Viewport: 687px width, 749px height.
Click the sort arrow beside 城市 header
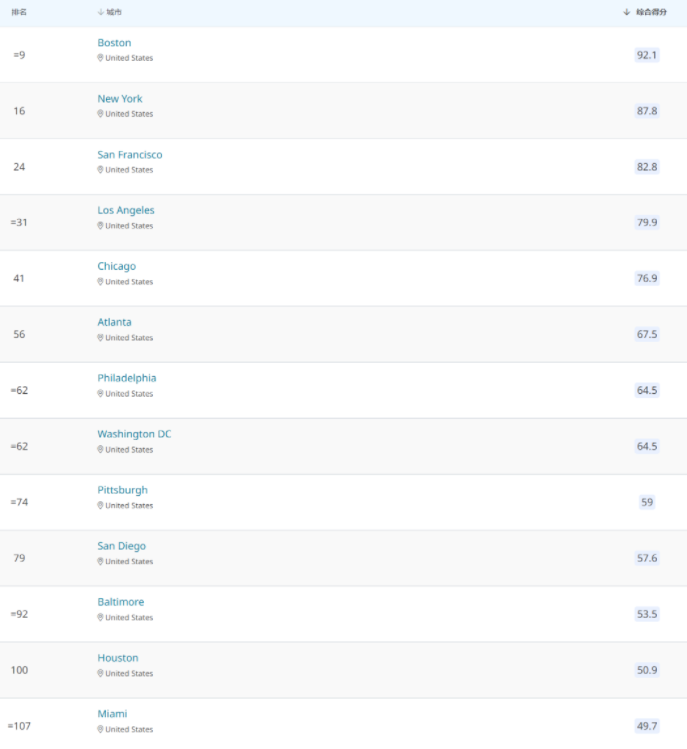100,12
